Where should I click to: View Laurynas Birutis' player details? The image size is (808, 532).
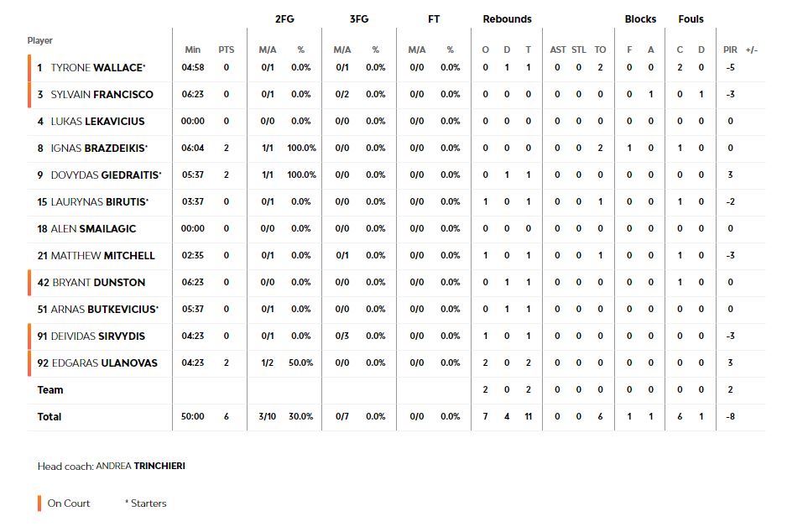pos(99,202)
